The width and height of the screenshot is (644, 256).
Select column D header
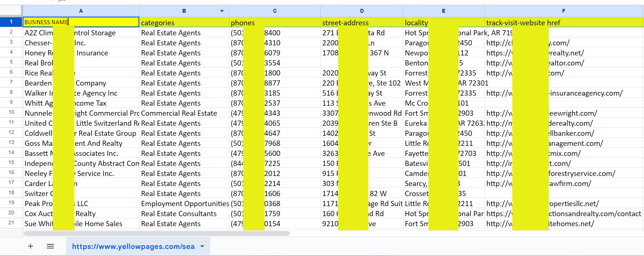(362, 11)
